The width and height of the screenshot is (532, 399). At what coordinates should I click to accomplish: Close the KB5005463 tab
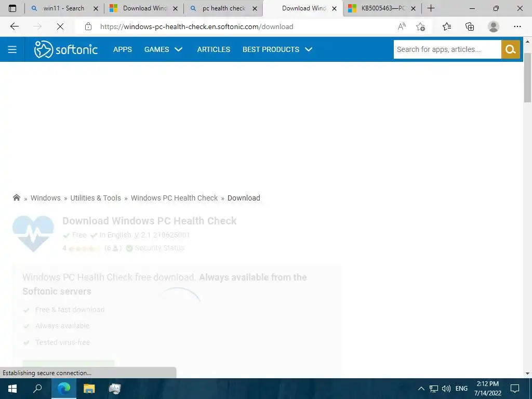point(413,8)
